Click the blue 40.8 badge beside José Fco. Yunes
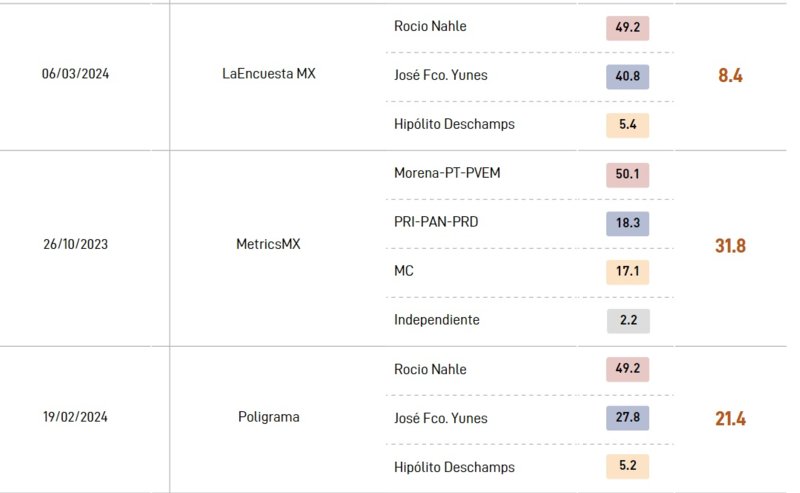Screen dimensions: 800x493 [628, 77]
